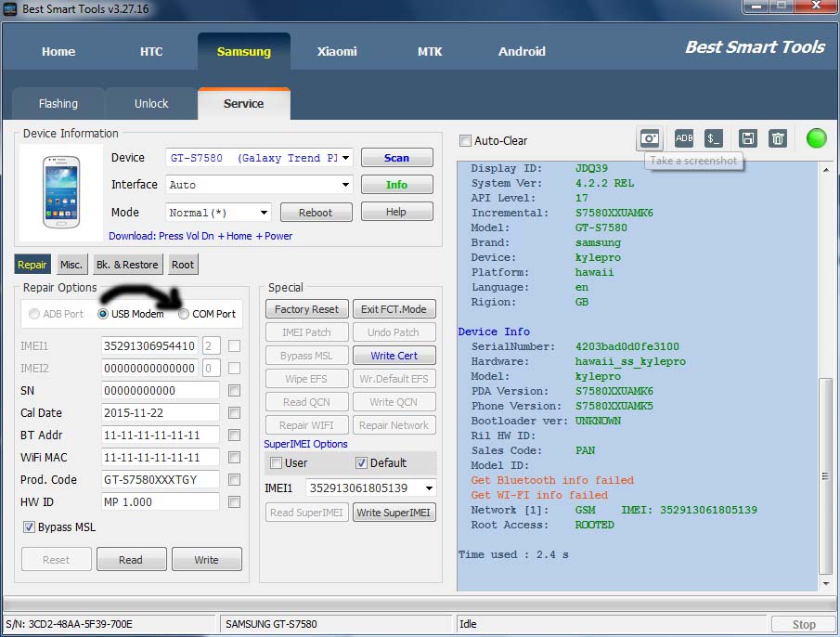Image resolution: width=840 pixels, height=637 pixels.
Task: Open the ADB icon in log toolbar
Action: point(683,138)
